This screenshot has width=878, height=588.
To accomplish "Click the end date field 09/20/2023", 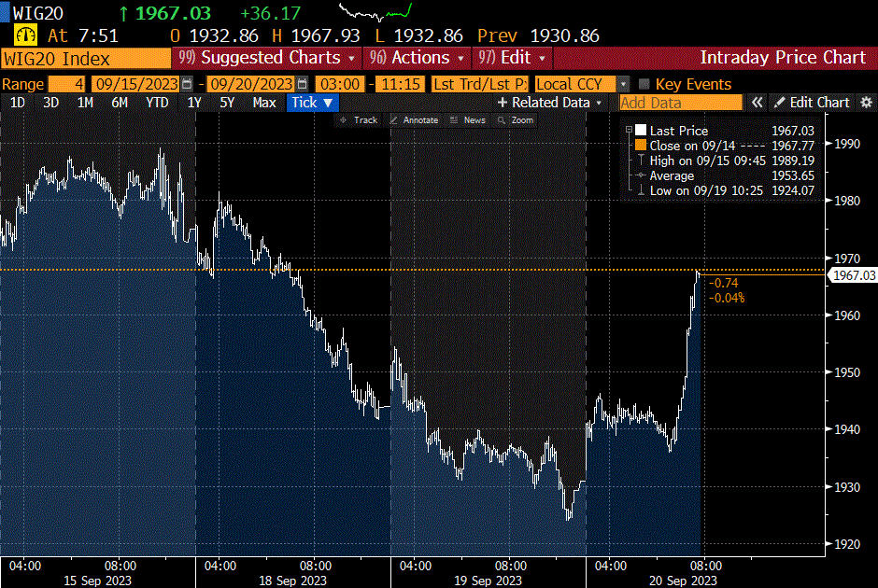I will click(x=251, y=84).
